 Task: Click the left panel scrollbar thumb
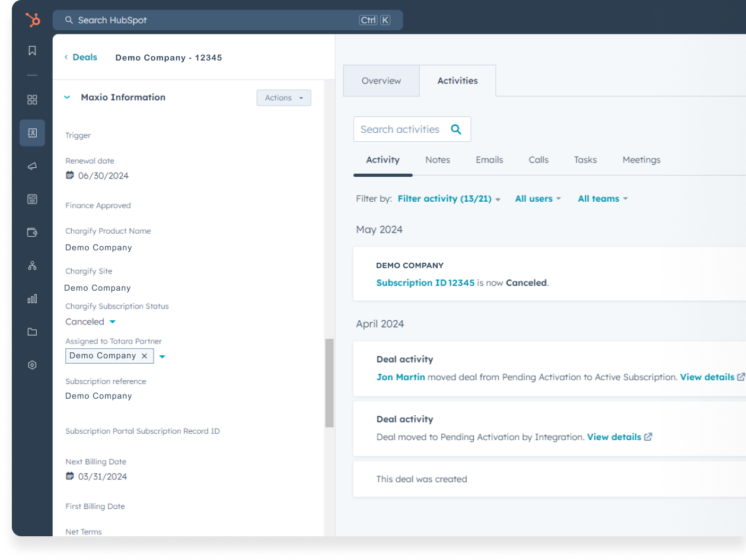(x=329, y=383)
